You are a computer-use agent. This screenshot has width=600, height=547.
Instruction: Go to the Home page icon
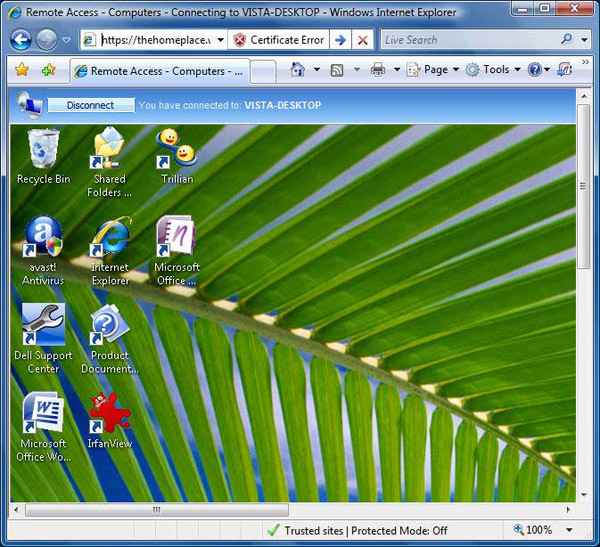coord(297,70)
